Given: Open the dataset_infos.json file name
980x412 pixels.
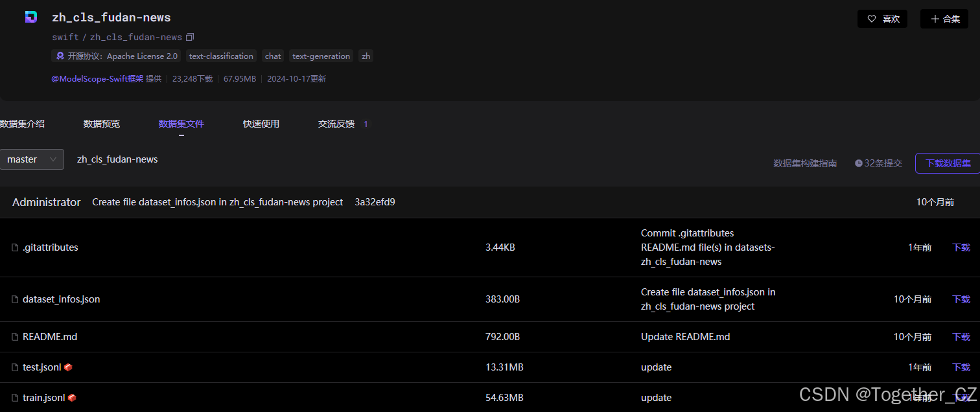Looking at the screenshot, I should [62, 299].
